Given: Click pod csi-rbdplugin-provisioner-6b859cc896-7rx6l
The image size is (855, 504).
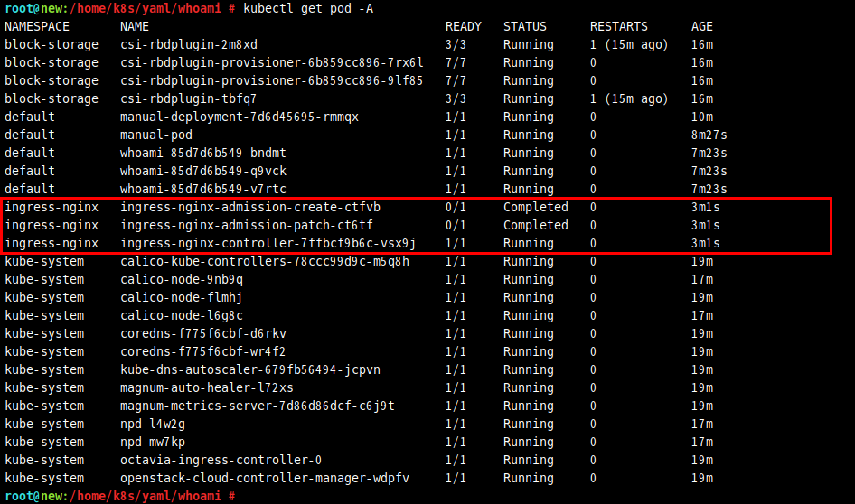Looking at the screenshot, I should (271, 62).
